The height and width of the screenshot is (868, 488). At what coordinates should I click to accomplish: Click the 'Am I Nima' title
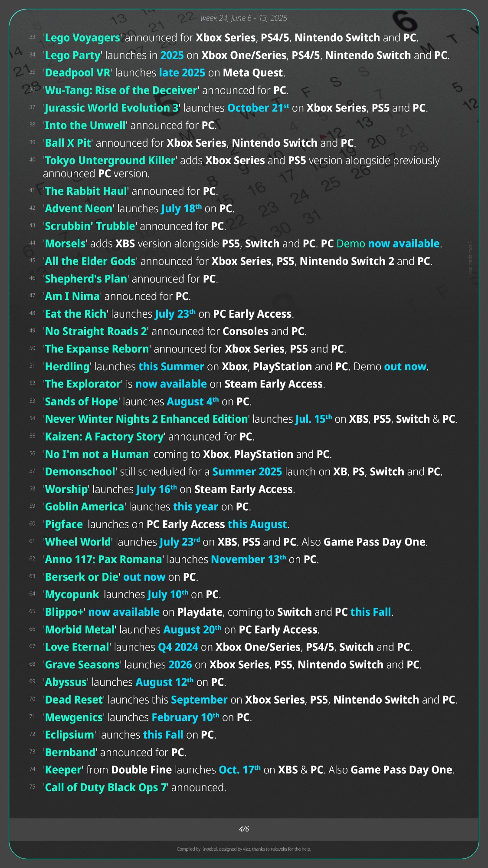coord(72,296)
